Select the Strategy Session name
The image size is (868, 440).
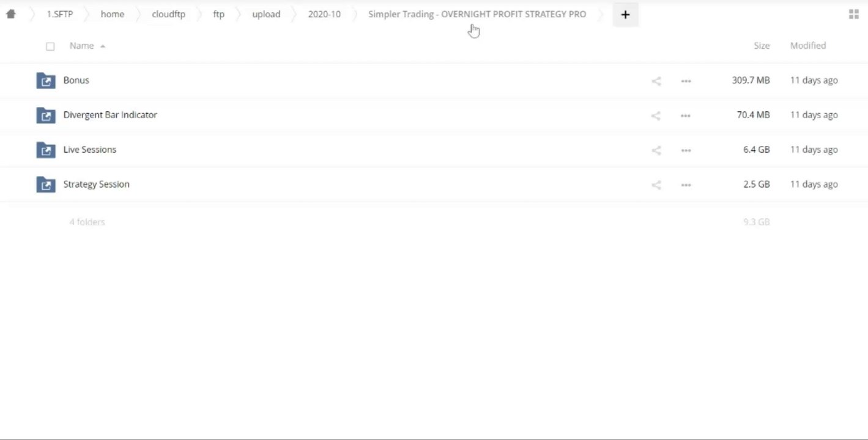tap(97, 184)
